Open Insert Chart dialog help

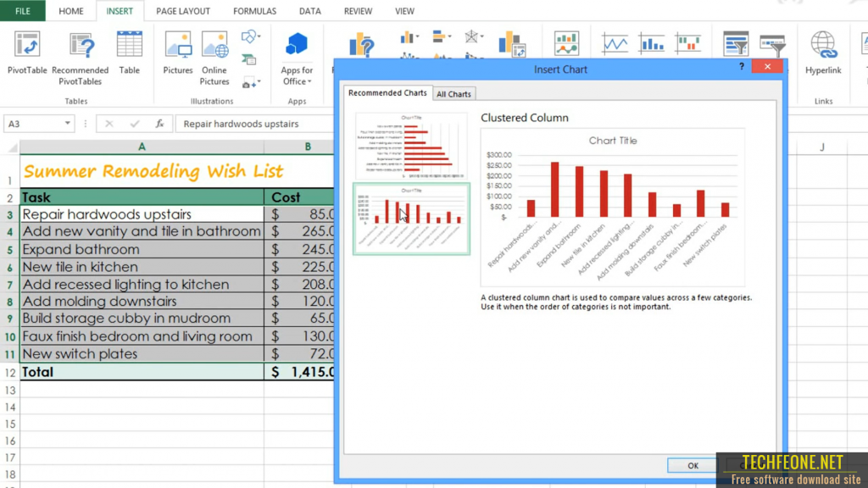point(742,66)
